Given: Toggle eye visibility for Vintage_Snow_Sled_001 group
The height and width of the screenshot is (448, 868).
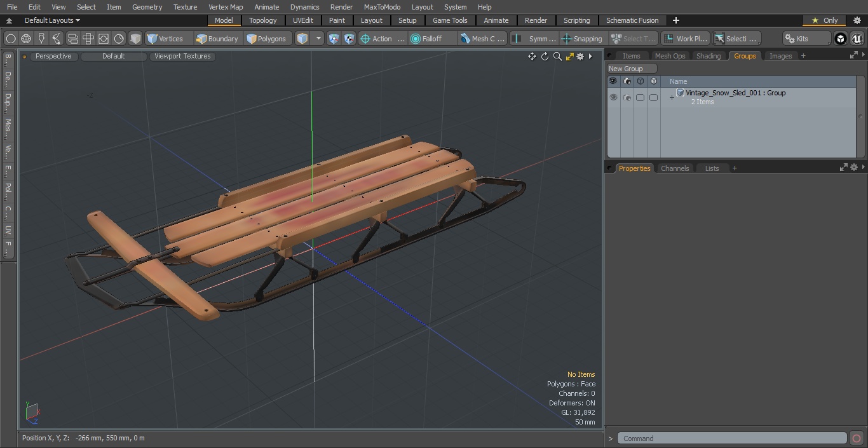Looking at the screenshot, I should (x=613, y=97).
